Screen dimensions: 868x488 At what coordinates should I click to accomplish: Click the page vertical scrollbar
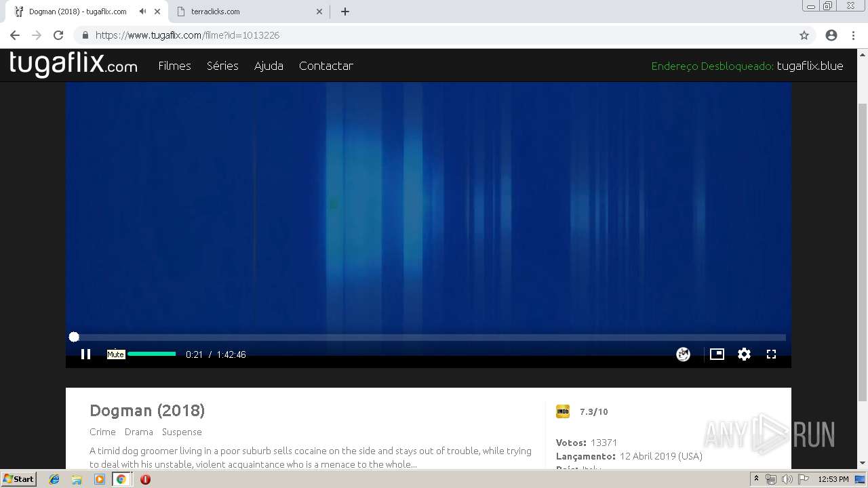click(x=863, y=253)
